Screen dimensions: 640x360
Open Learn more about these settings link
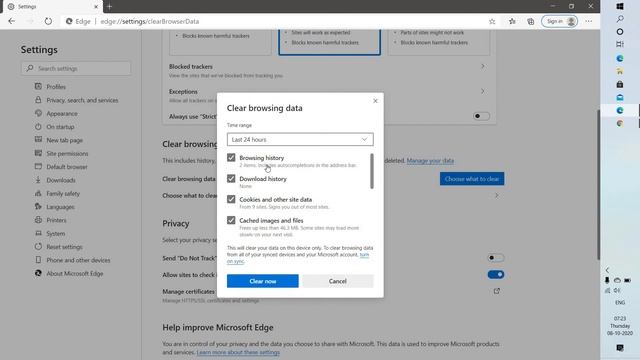[x=238, y=352]
